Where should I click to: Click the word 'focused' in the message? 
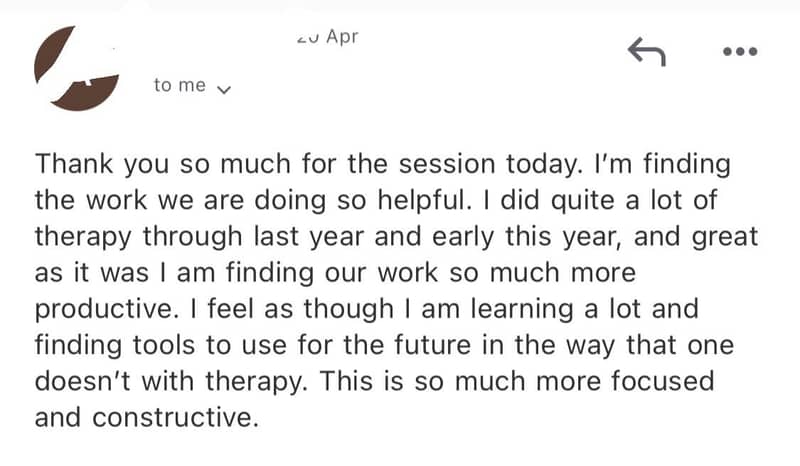pos(663,381)
